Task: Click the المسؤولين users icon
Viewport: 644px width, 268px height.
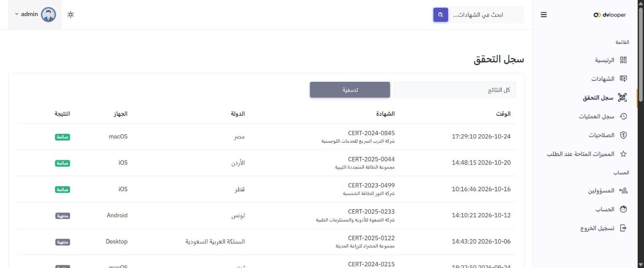Action: point(623,191)
